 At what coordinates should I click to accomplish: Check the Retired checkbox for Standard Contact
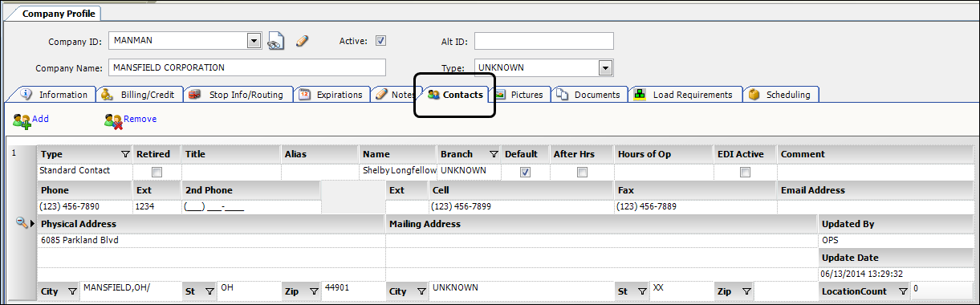point(157,172)
